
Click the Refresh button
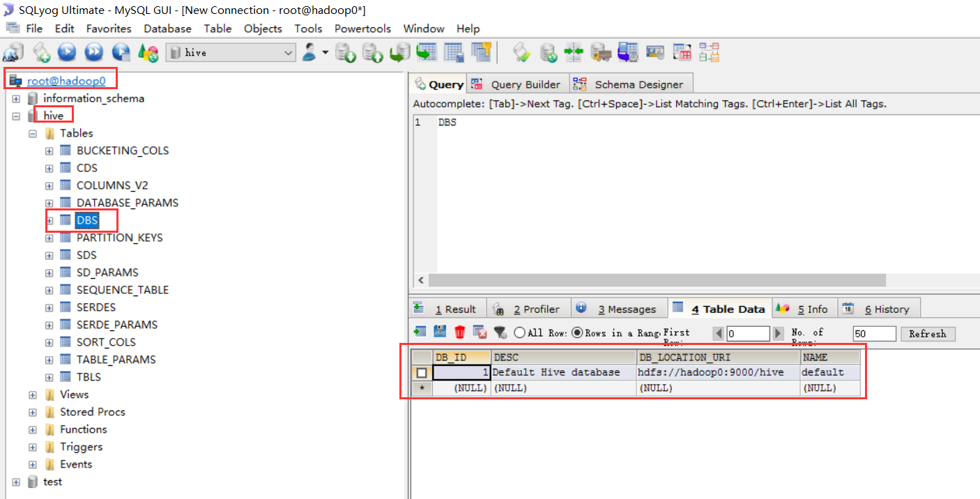(x=928, y=334)
